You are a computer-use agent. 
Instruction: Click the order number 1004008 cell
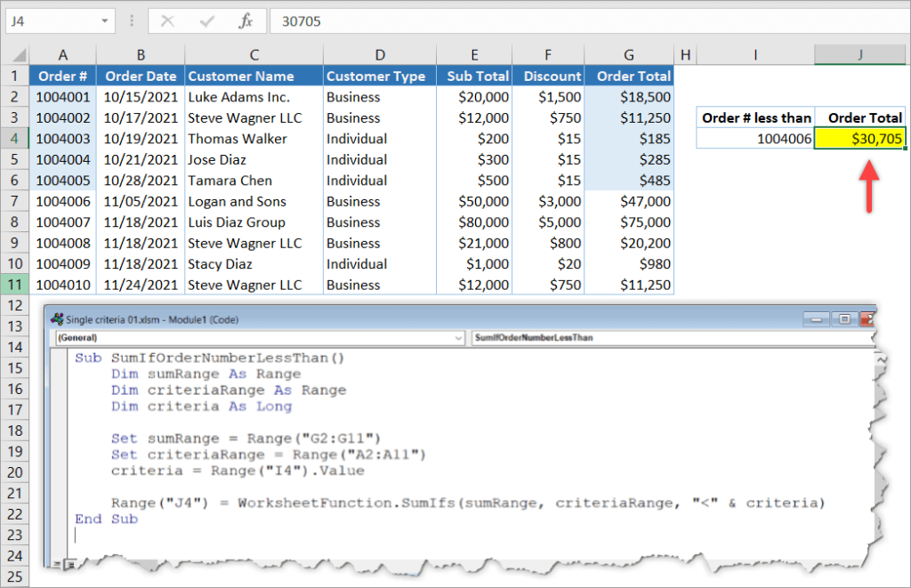click(63, 244)
